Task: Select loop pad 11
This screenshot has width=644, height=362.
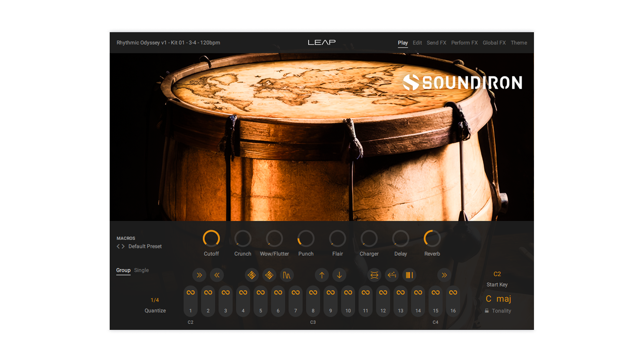Action: (x=366, y=301)
